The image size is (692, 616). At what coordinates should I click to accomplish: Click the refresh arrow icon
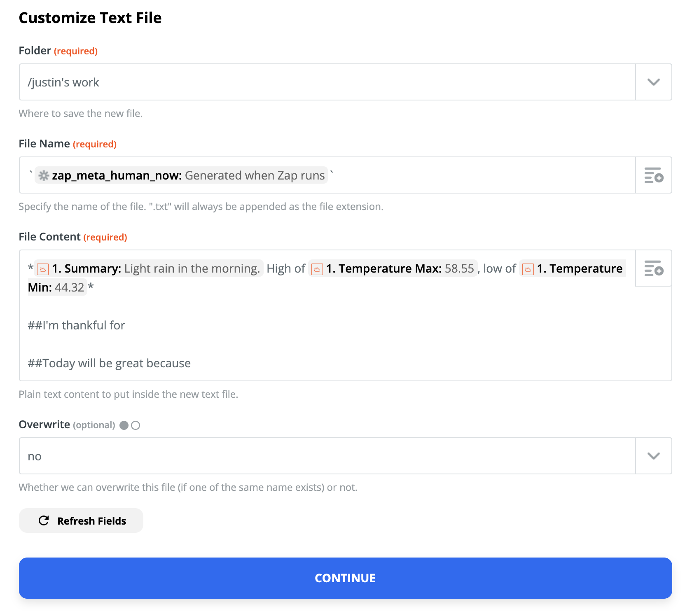[44, 520]
